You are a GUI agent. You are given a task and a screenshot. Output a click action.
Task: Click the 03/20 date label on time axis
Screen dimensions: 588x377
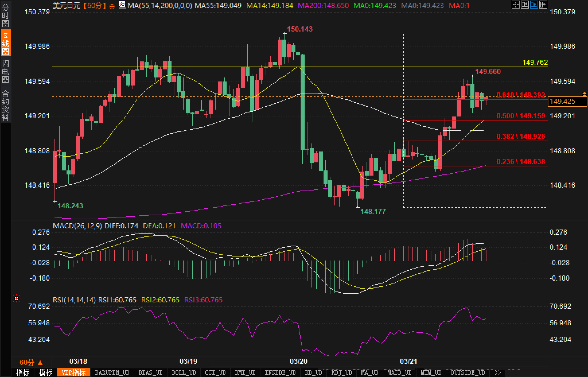(x=299, y=361)
